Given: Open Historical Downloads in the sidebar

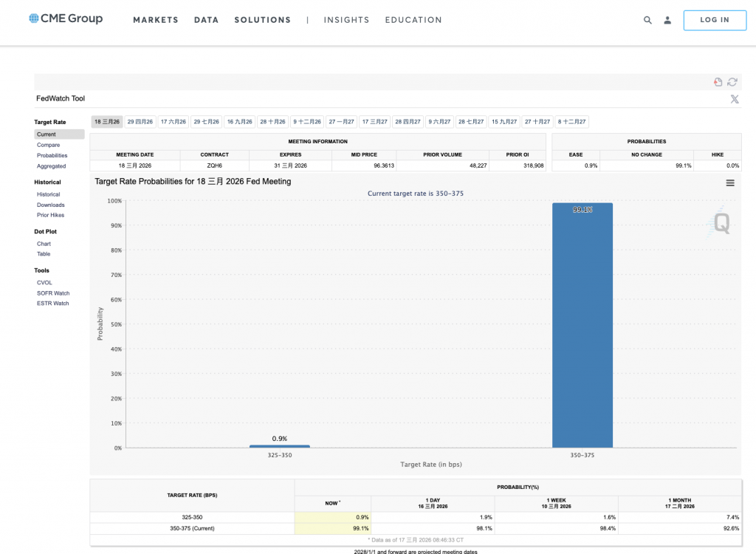Looking at the screenshot, I should (51, 205).
